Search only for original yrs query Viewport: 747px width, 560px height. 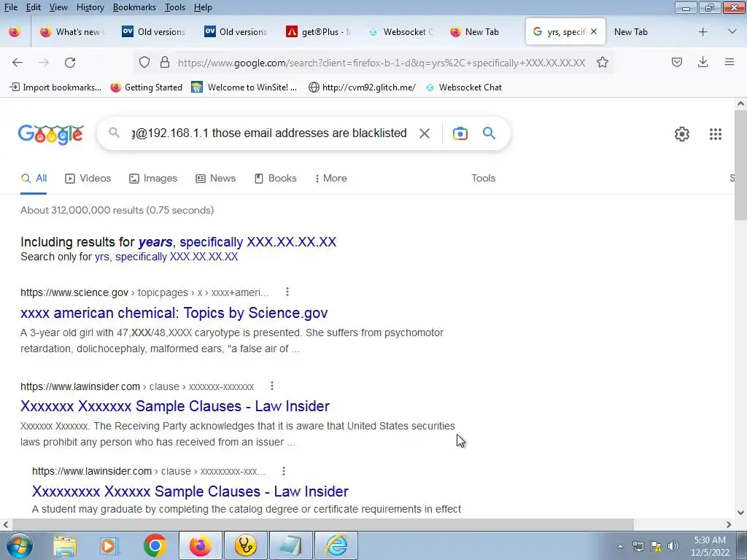pyautogui.click(x=166, y=257)
